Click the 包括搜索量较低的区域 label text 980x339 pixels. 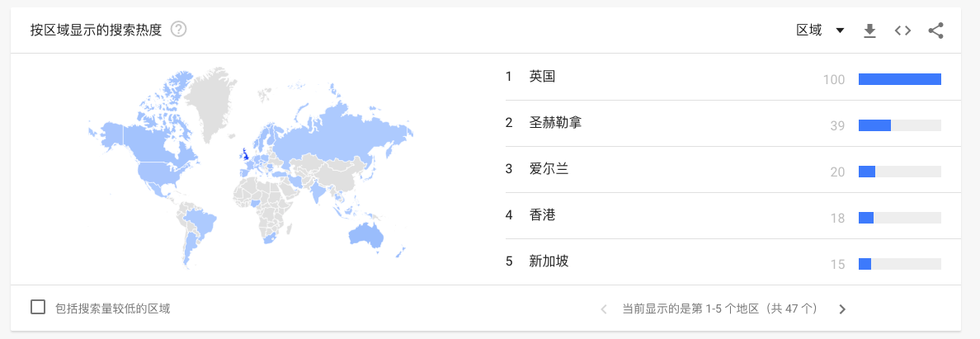pyautogui.click(x=112, y=308)
